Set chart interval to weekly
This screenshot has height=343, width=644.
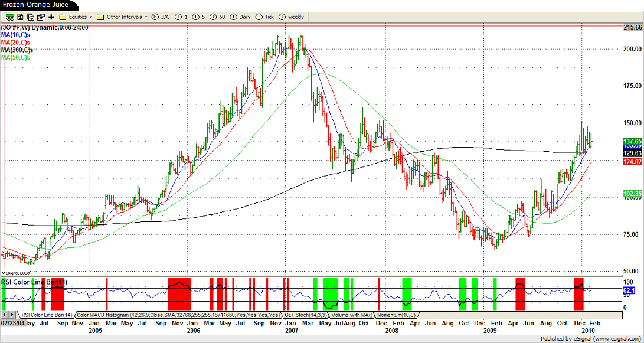tap(291, 17)
